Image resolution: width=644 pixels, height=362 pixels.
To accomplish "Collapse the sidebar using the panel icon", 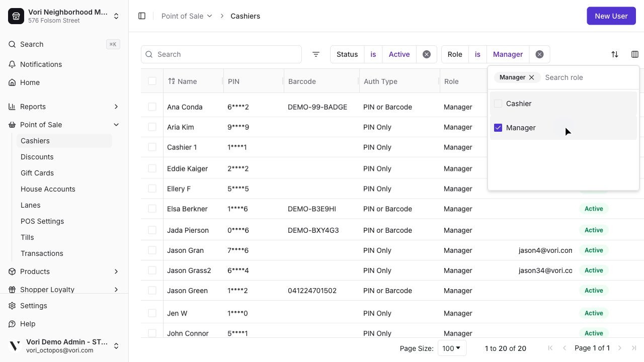I will pos(142,16).
